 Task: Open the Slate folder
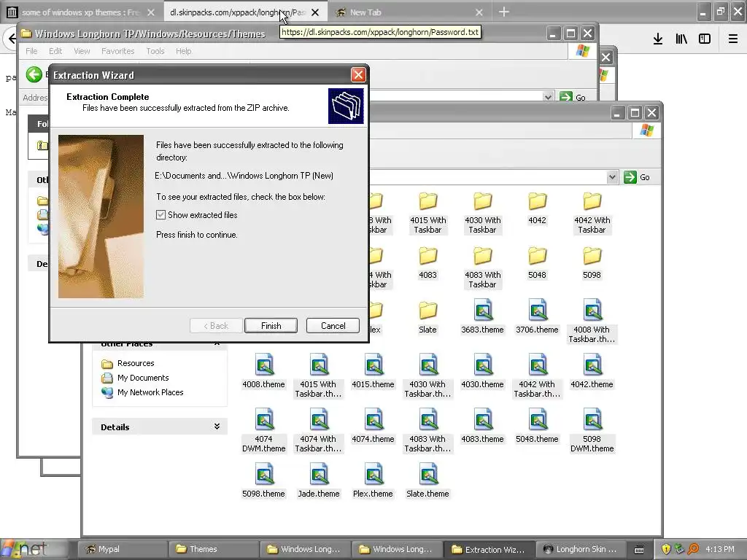pos(427,318)
